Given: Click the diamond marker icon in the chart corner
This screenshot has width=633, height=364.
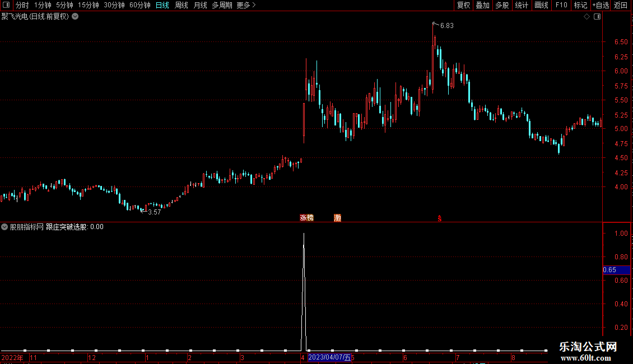Looking at the screenshot, I should pyautogui.click(x=587, y=16).
